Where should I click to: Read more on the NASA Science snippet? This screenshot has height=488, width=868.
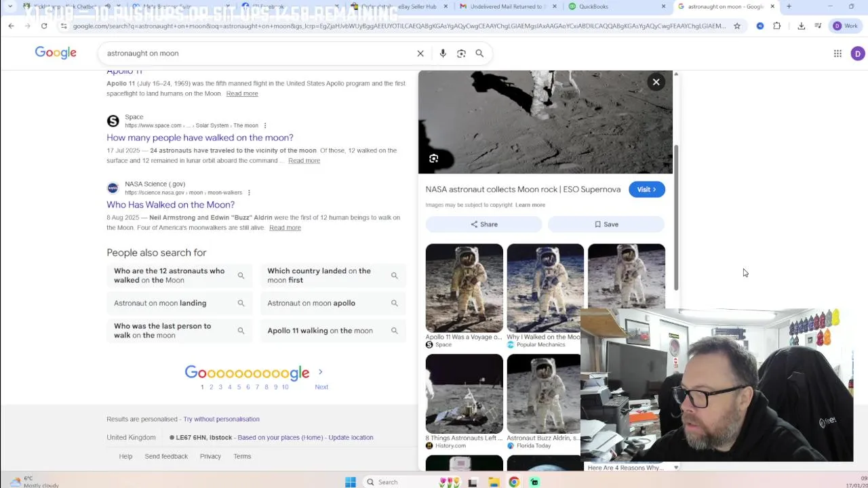(x=285, y=228)
